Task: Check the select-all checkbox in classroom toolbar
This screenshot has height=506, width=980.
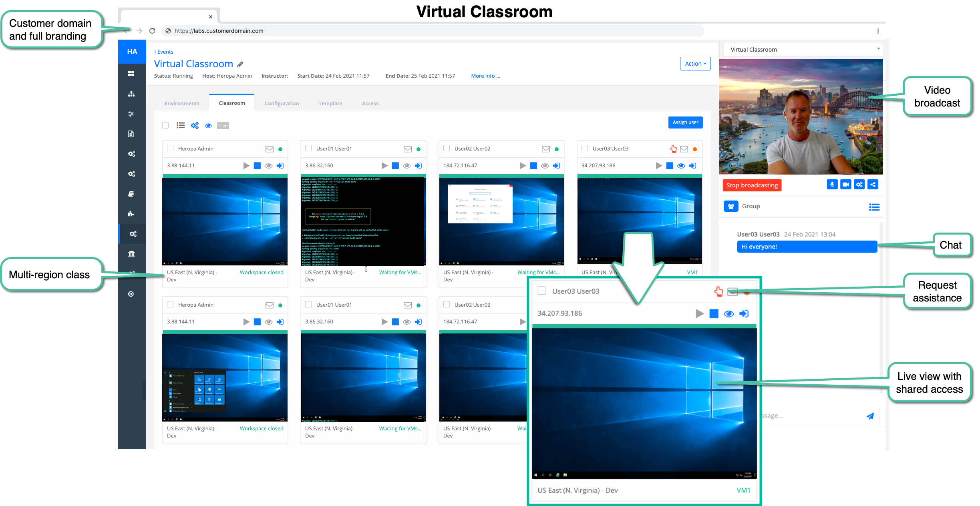Action: 165,125
